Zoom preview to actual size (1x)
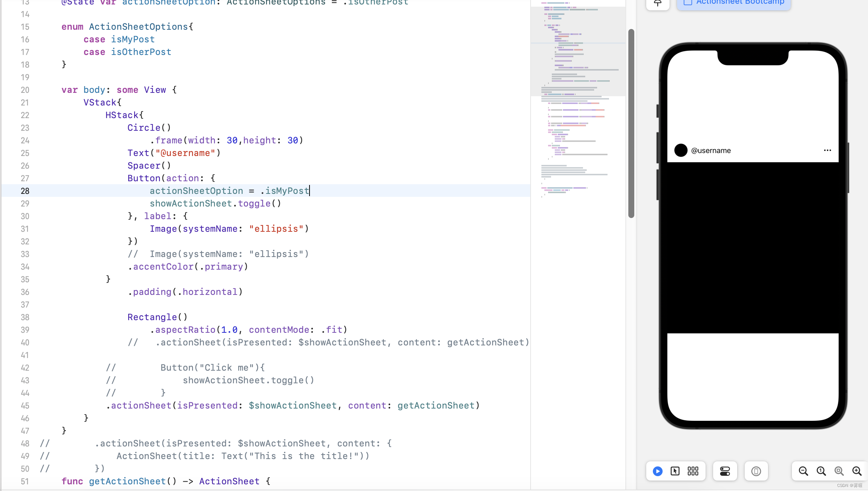This screenshot has height=491, width=868. (x=821, y=471)
